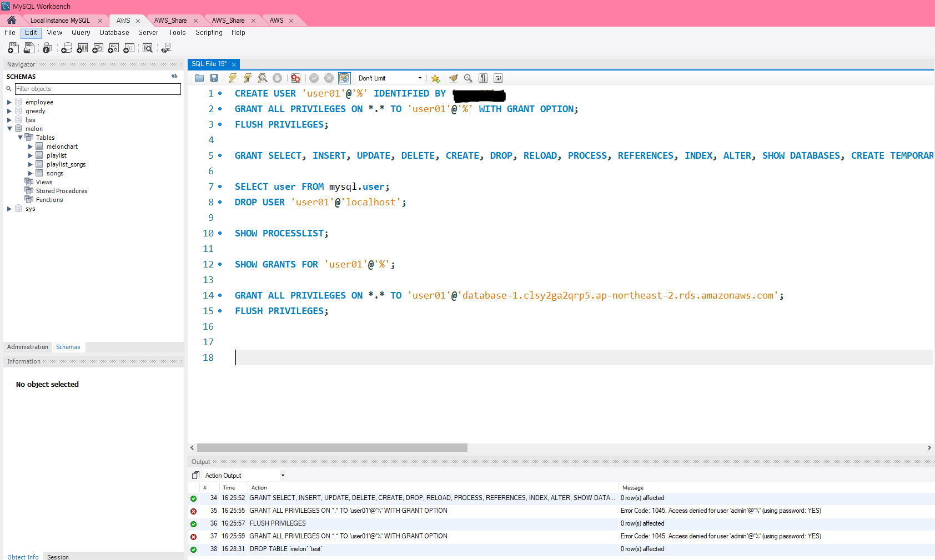This screenshot has height=560, width=935.
Task: Collapse the Tables node under melon
Action: (x=20, y=138)
